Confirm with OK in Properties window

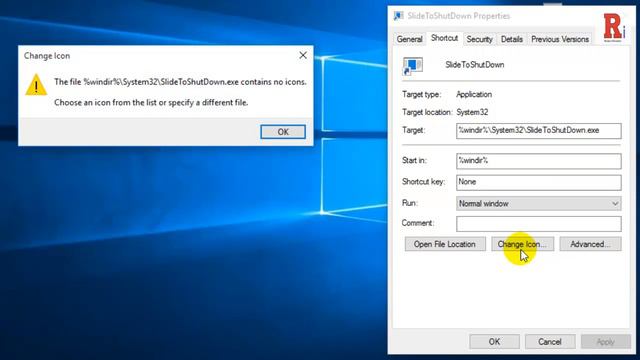494,342
